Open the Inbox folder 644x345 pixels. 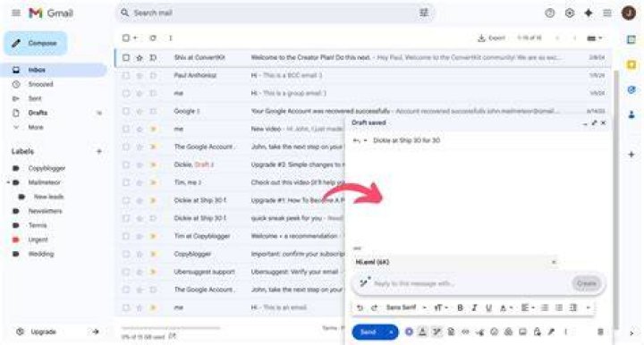(x=54, y=70)
